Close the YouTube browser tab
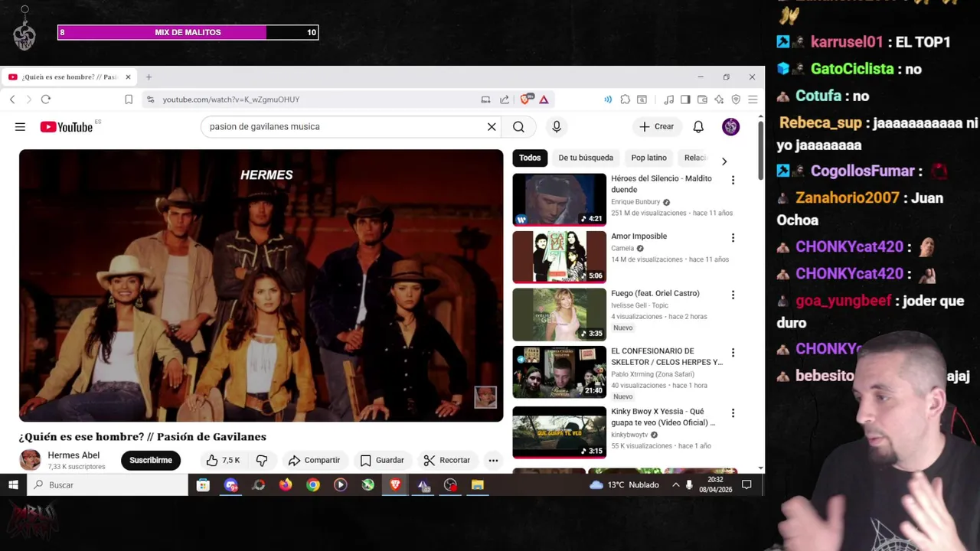 128,77
